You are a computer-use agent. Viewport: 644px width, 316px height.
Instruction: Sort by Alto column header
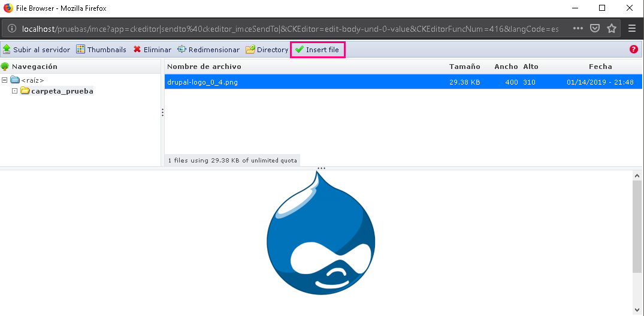pyautogui.click(x=531, y=67)
